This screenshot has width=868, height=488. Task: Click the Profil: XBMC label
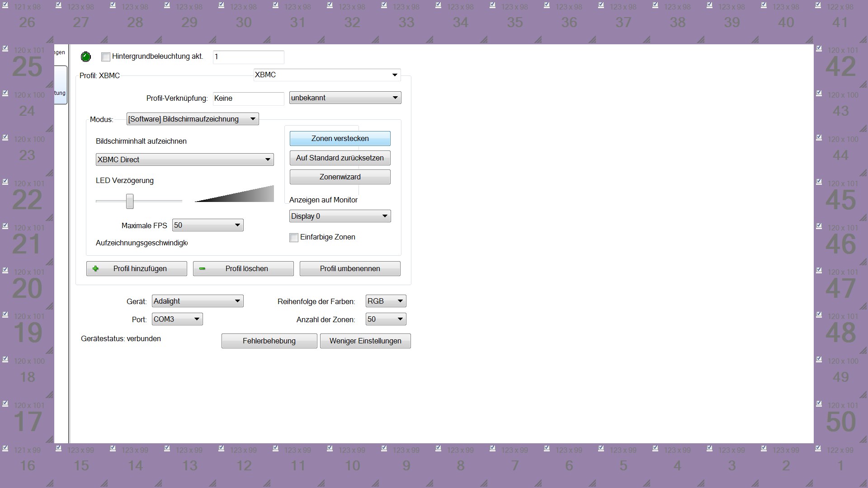[x=99, y=75]
